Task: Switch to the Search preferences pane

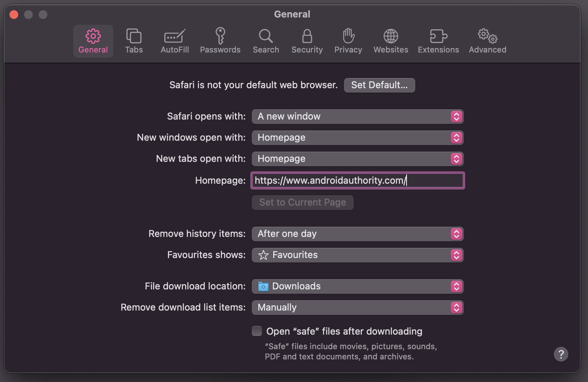Action: [x=266, y=41]
